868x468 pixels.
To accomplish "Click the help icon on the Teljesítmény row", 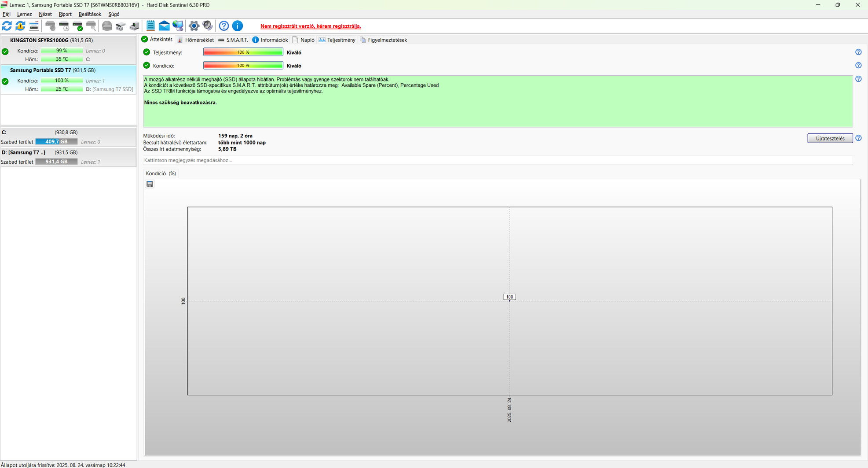I will [858, 52].
